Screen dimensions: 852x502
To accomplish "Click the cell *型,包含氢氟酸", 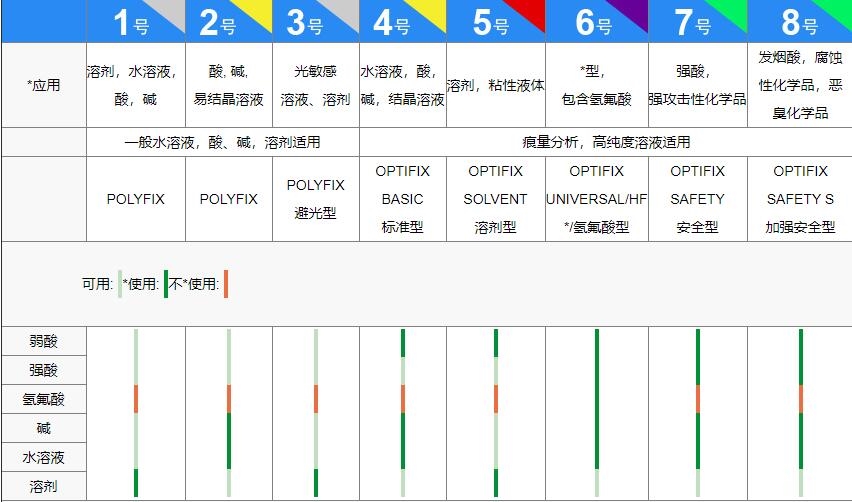I will tap(597, 85).
